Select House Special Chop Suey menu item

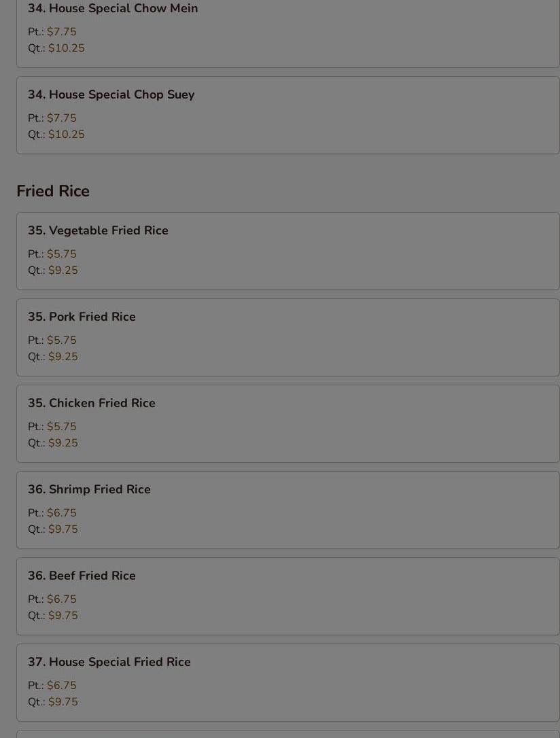111,94
